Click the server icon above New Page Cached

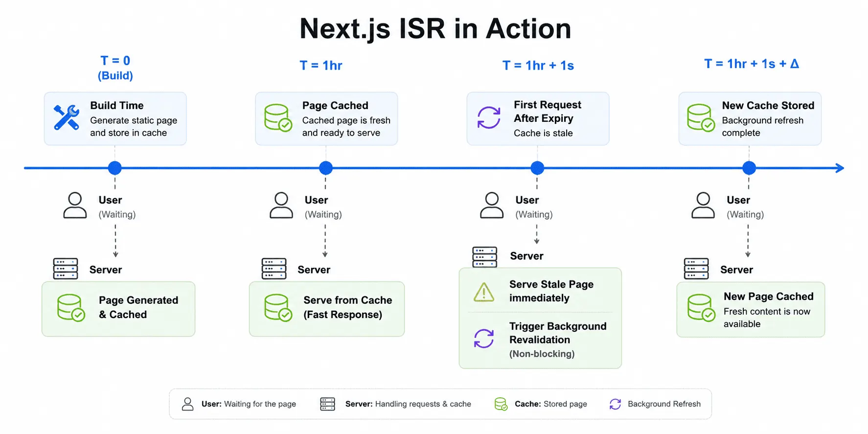[x=696, y=269]
